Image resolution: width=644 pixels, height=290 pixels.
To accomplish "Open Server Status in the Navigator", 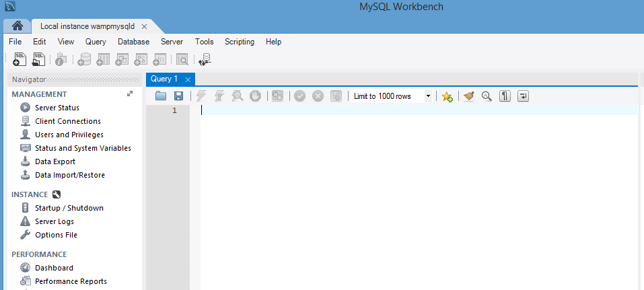I will tap(57, 108).
